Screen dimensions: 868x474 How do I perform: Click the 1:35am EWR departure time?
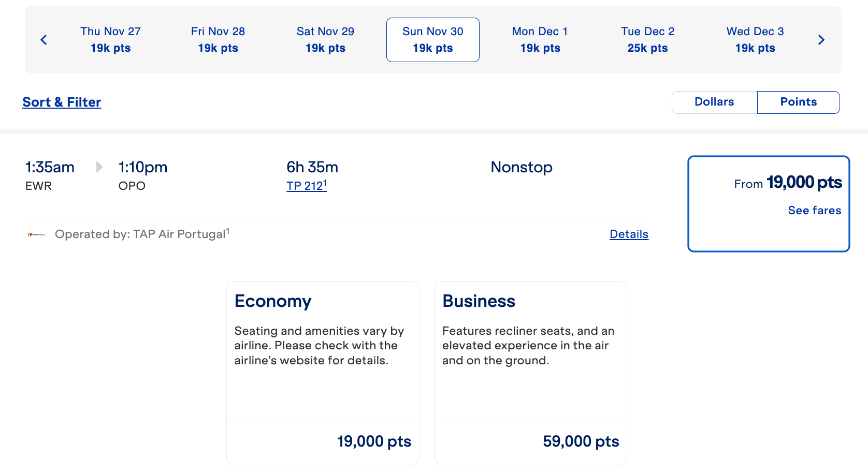coord(50,167)
